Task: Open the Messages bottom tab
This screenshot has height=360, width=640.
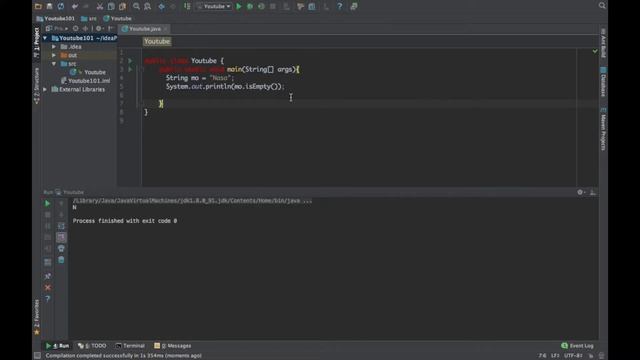Action: tap(173, 346)
